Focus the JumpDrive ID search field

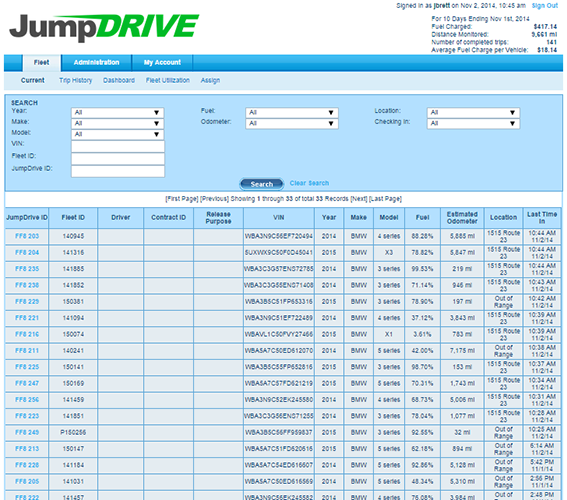pyautogui.click(x=118, y=171)
